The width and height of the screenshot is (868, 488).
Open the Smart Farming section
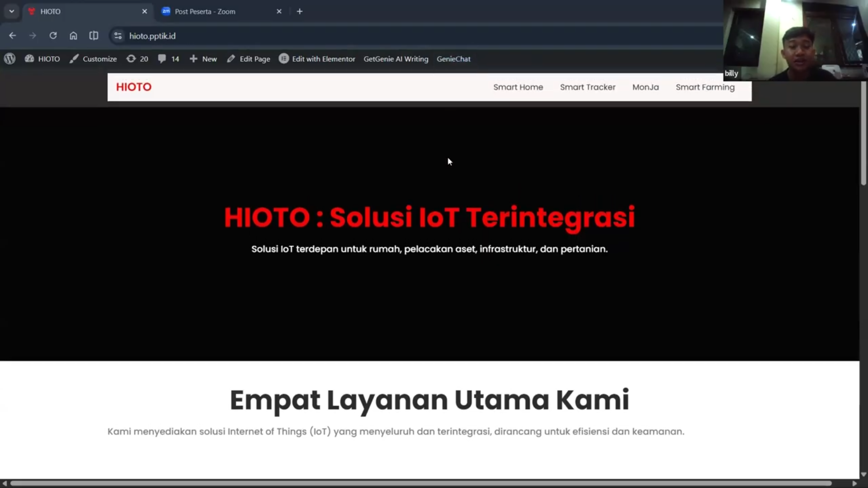tap(705, 87)
